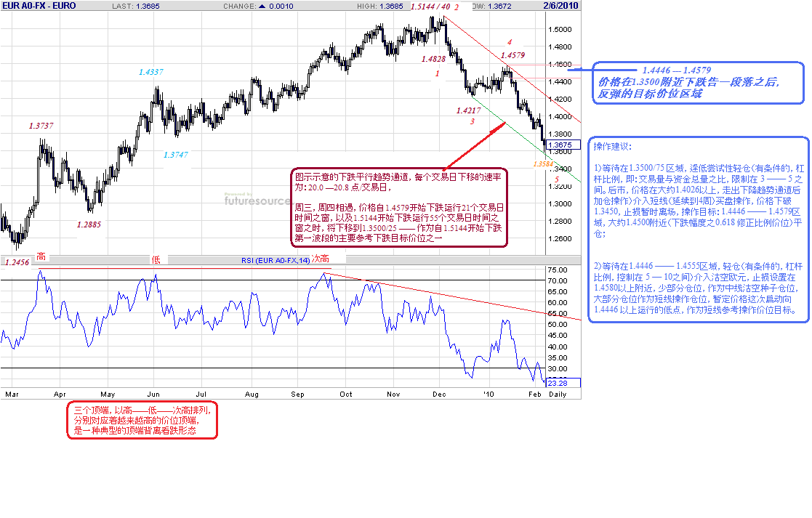The width and height of the screenshot is (812, 518).
Task: Click the 1.3000 price axis label
Action: [560, 204]
